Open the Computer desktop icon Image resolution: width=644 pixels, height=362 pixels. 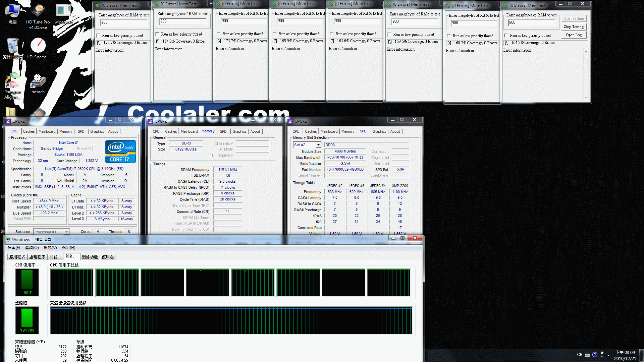point(12,13)
